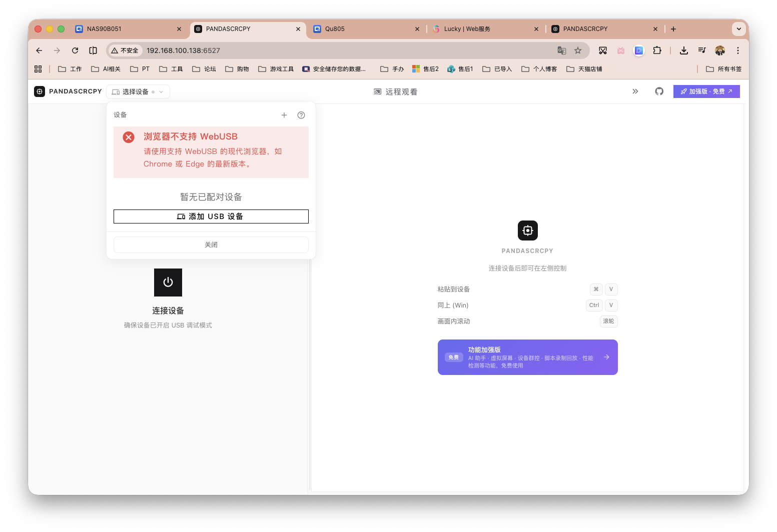Screen dimensions: 777x532
Task: Open the browser extensions puzzle icon
Action: coord(657,50)
